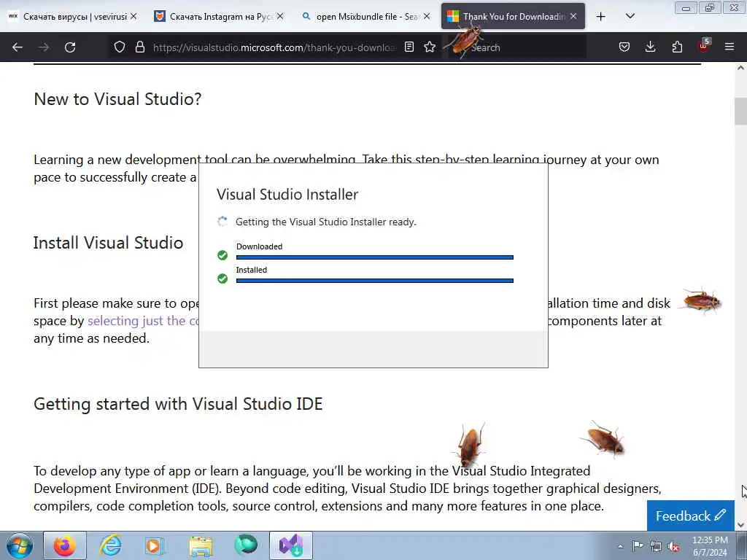
Task: Open the green round taskbar app
Action: tap(246, 545)
